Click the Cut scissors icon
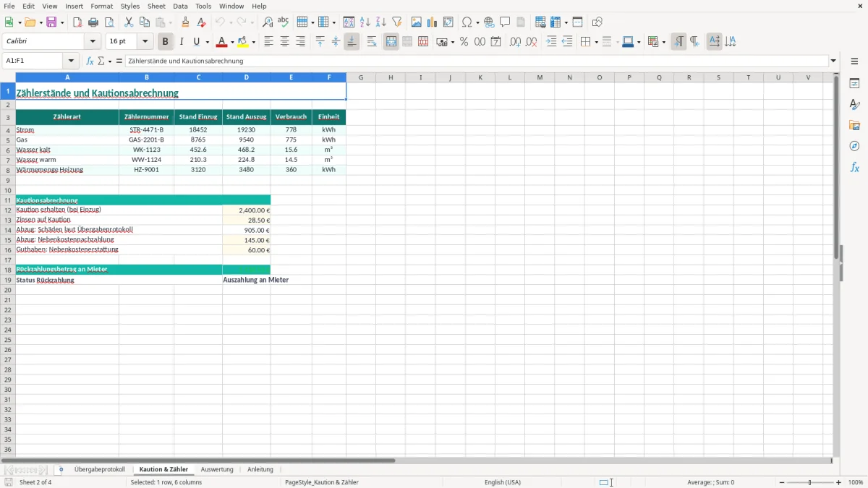Viewport: 868px width, 488px height. tap(128, 22)
